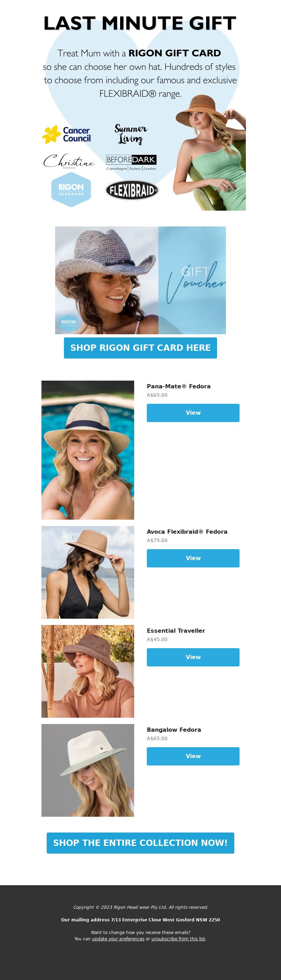Open the Essential Traveller product photo
Viewport: 281px width, 980px height.
click(x=87, y=671)
